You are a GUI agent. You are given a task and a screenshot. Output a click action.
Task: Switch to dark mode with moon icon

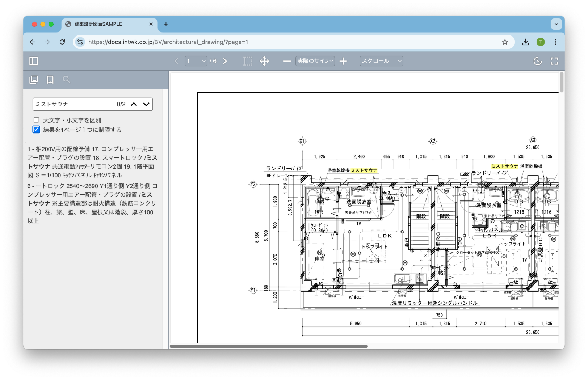pyautogui.click(x=538, y=61)
